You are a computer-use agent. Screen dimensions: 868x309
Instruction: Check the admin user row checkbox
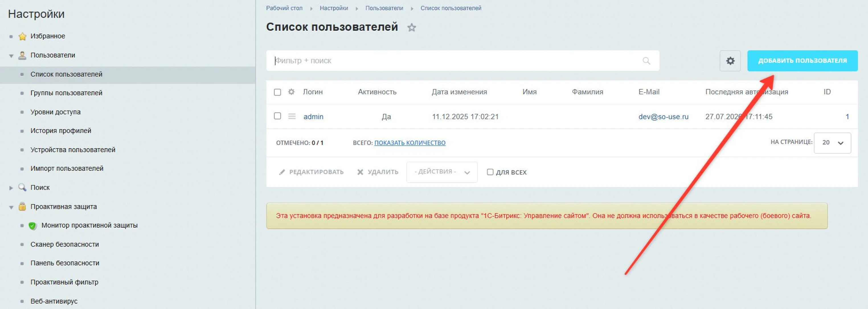point(277,116)
